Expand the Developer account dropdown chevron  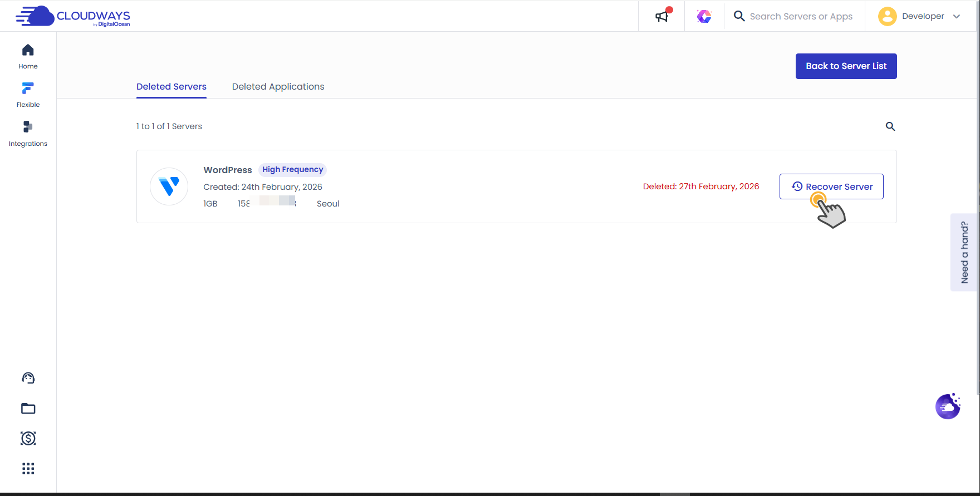pyautogui.click(x=957, y=16)
